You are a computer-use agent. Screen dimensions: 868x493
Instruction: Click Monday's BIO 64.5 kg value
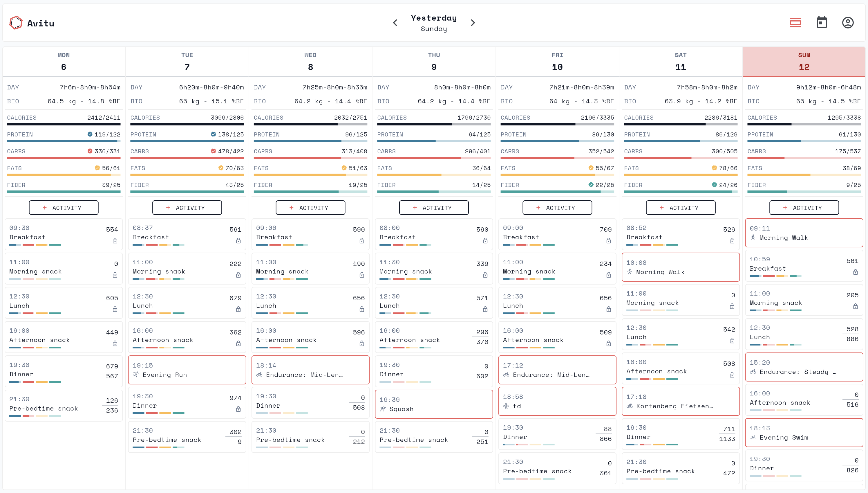[84, 101]
